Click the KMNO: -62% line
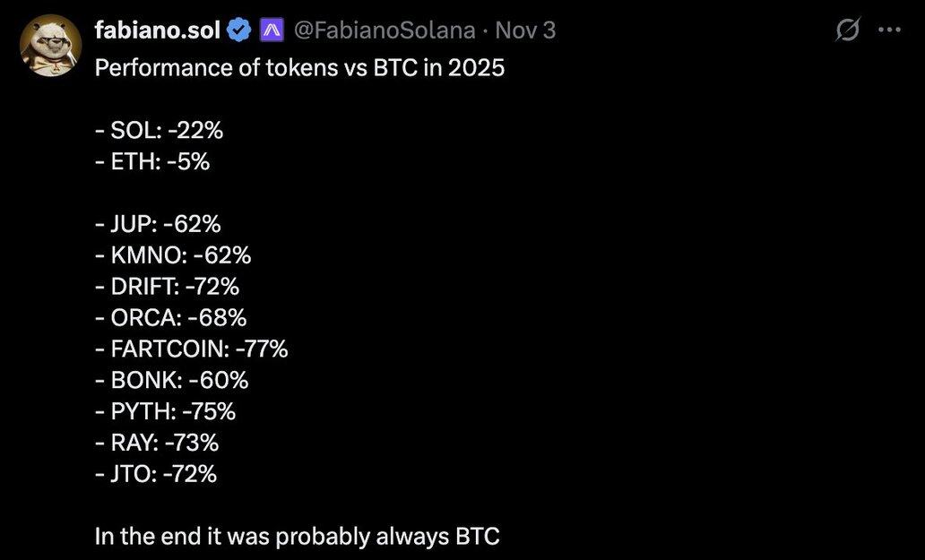 [x=173, y=256]
